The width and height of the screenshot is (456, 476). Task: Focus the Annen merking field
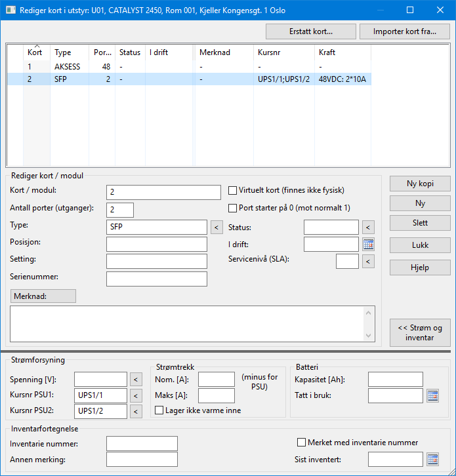[142, 460]
